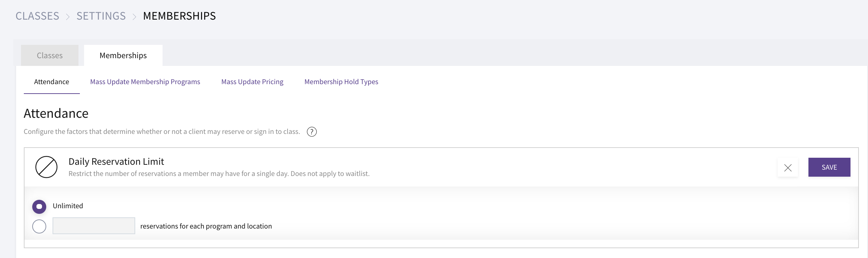Open Membership Hold Types tab
868x258 pixels.
pos(341,82)
